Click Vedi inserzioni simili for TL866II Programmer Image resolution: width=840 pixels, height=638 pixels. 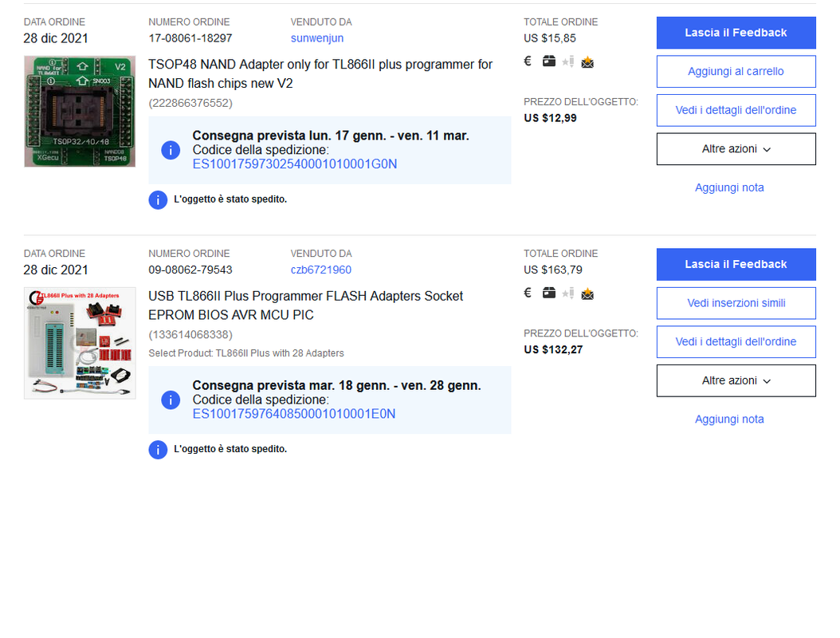736,303
